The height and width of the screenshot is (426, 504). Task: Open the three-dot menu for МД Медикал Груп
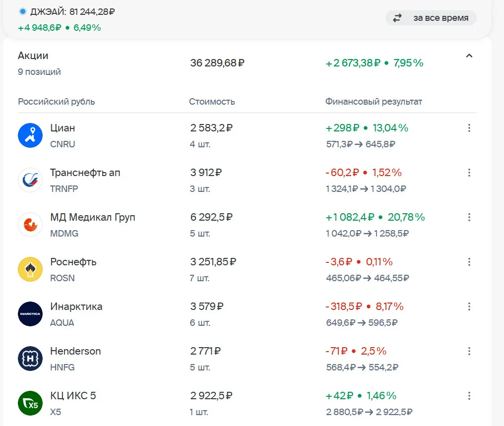[469, 217]
